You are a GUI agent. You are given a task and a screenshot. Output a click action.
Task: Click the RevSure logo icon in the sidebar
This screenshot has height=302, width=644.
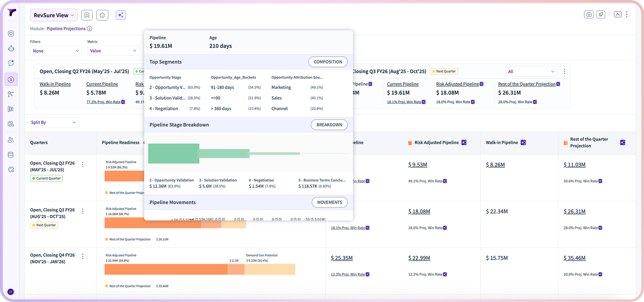coord(11,13)
